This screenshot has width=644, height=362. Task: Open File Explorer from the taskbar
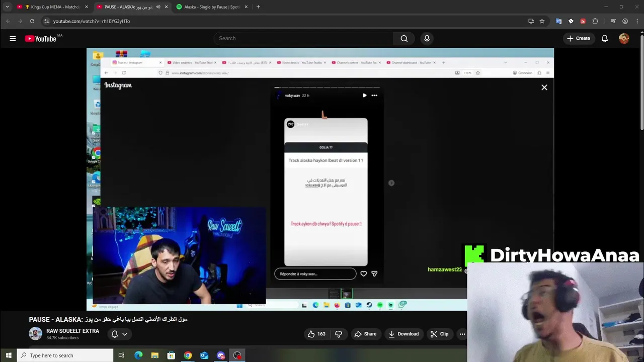coord(155,355)
